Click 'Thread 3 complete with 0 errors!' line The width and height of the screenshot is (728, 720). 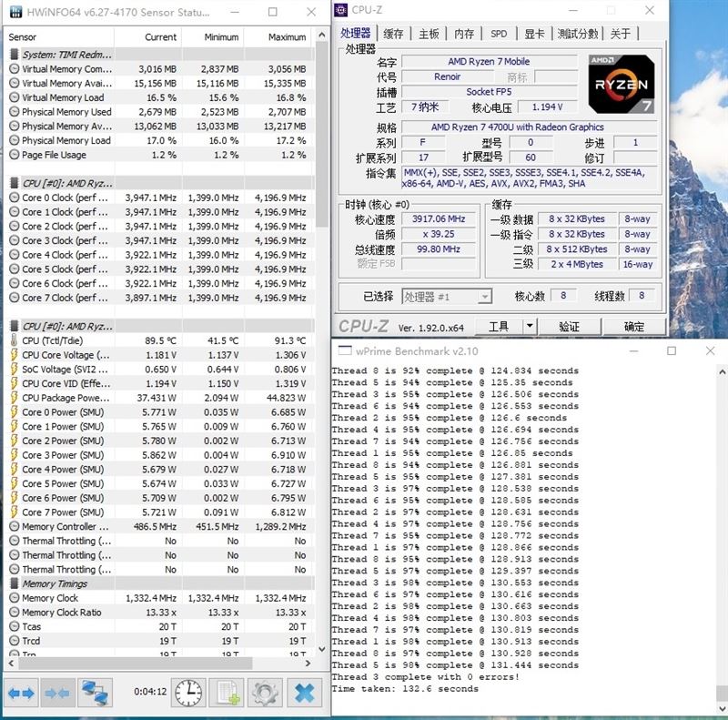coord(425,677)
